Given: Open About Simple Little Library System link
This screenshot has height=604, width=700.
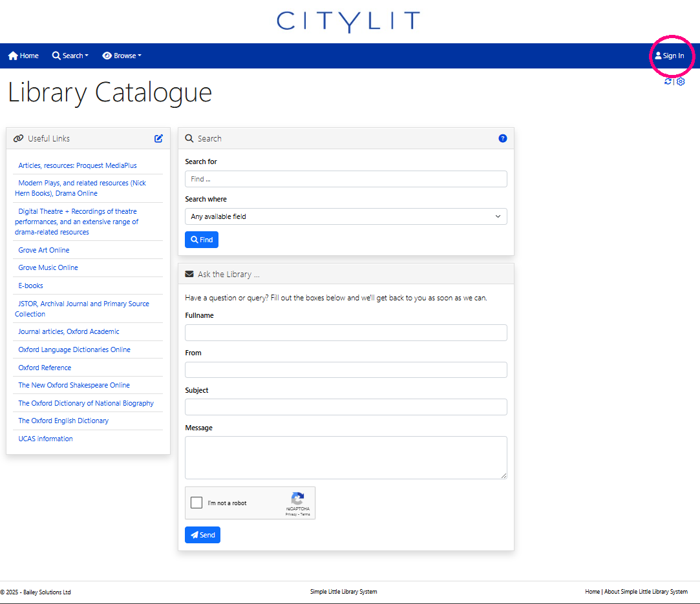Looking at the screenshot, I should (646, 592).
